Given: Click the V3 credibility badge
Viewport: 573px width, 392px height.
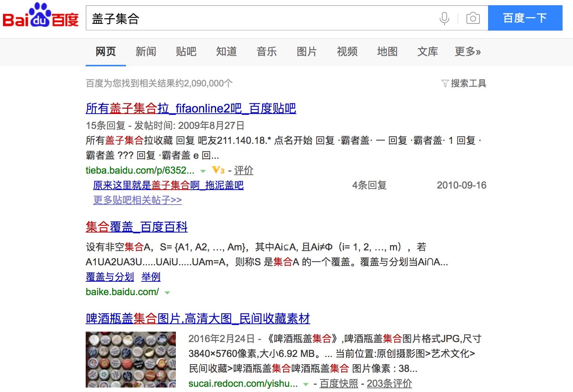Looking at the screenshot, I should (218, 170).
